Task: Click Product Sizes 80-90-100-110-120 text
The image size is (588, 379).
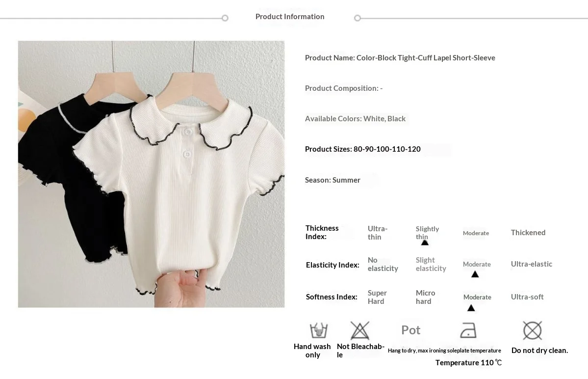Action: 362,149
